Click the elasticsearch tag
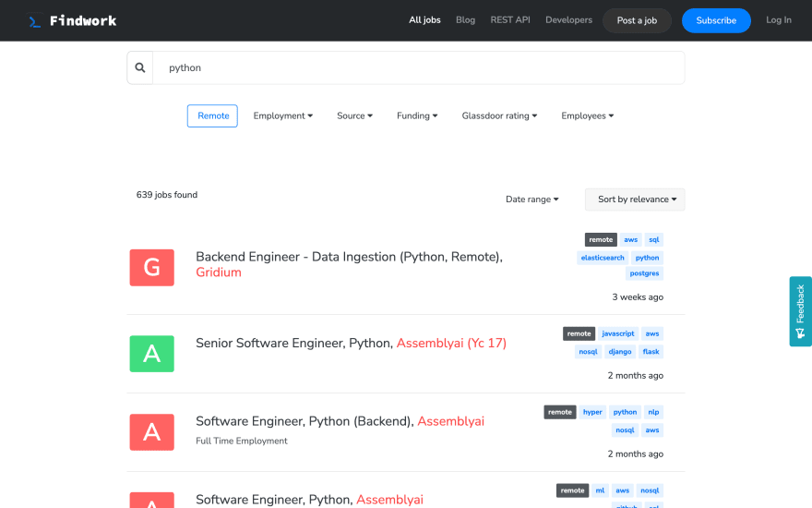 pyautogui.click(x=603, y=258)
